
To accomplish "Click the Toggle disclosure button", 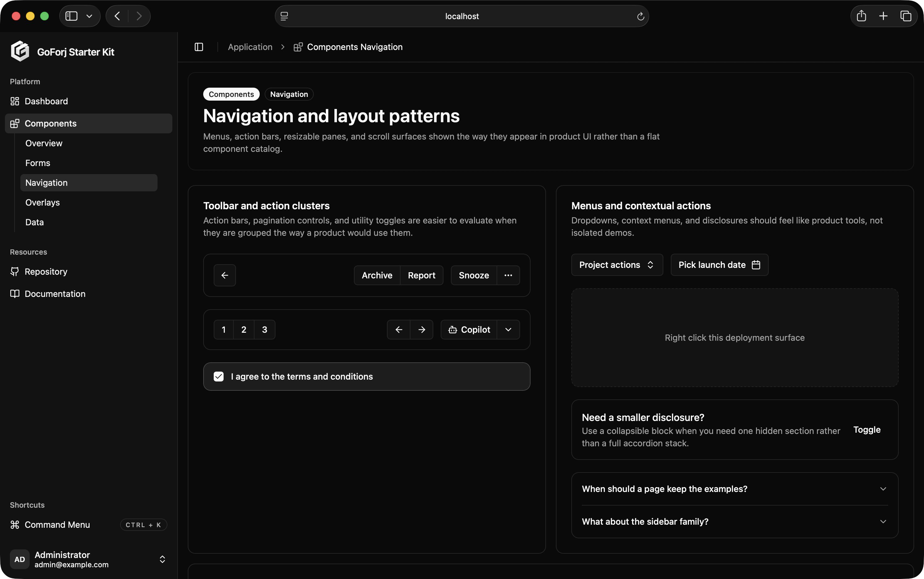I will [x=867, y=430].
